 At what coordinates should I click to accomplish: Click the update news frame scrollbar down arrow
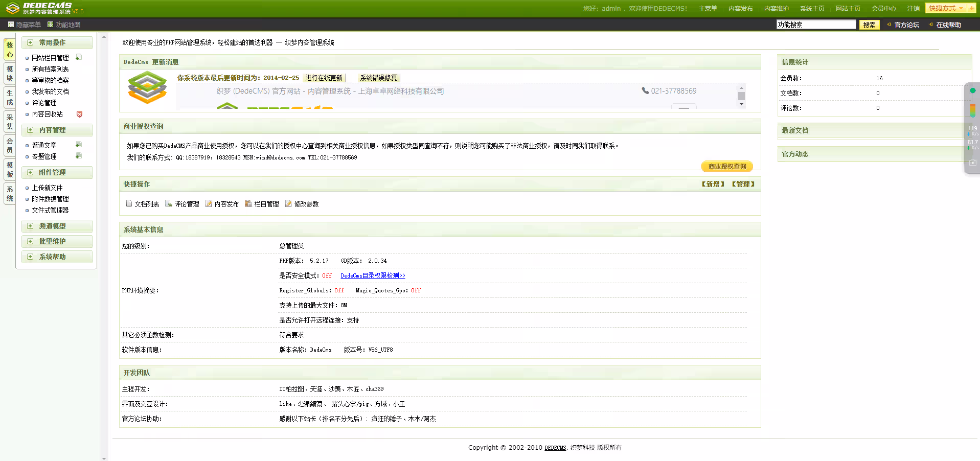[x=741, y=104]
